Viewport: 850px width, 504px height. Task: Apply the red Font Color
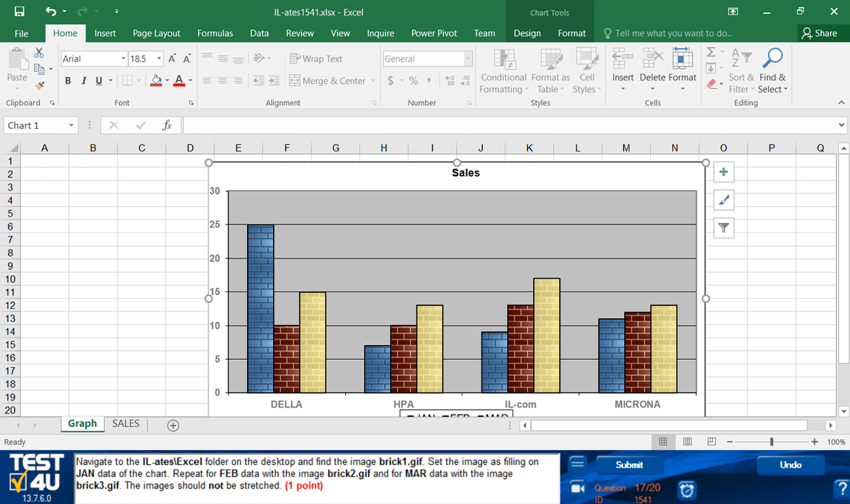(x=179, y=80)
